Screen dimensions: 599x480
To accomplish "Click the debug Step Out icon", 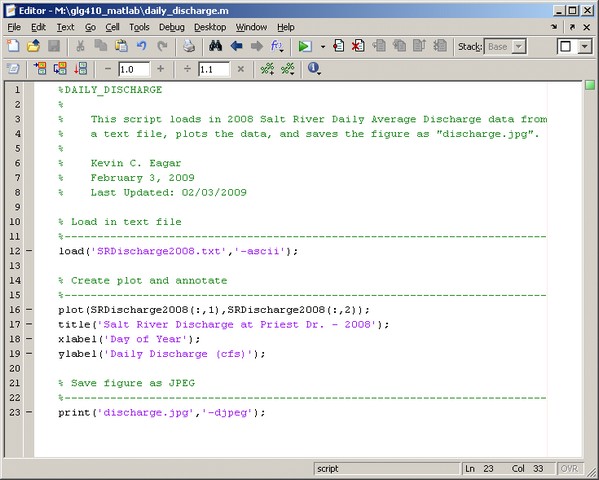I will click(x=419, y=46).
